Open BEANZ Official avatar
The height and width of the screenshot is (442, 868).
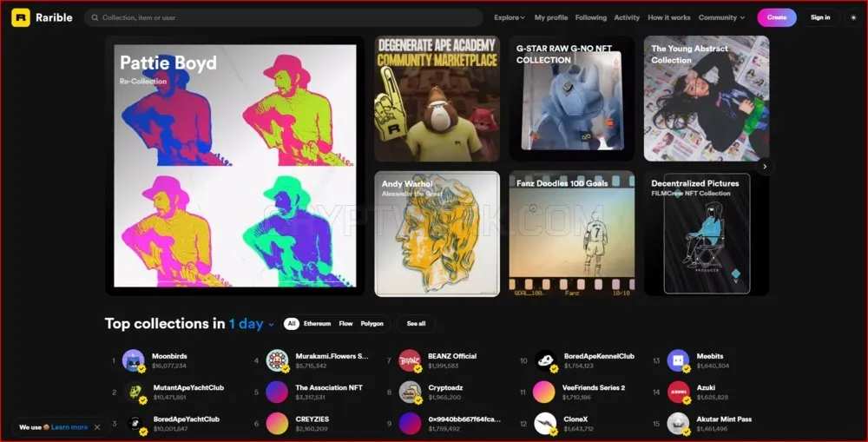point(410,360)
